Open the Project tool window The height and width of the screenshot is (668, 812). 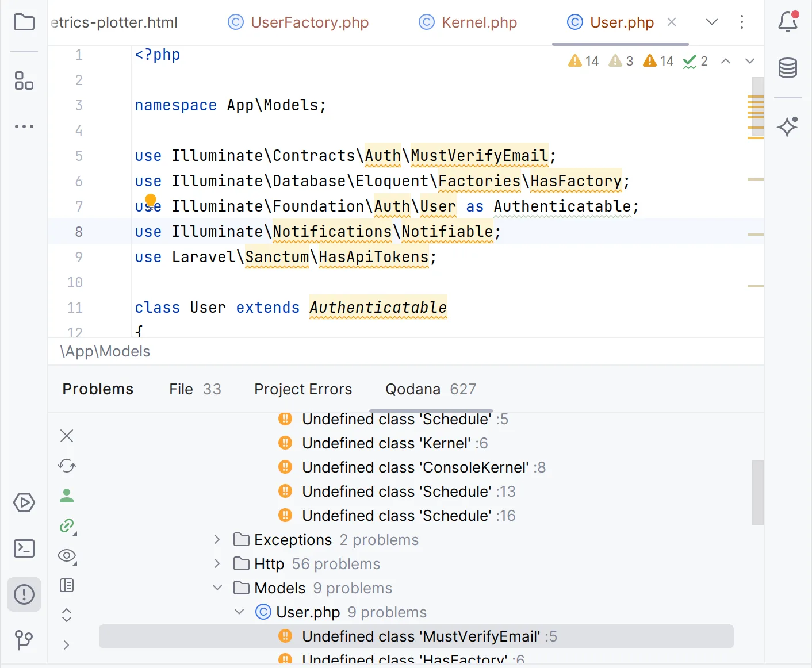[24, 22]
